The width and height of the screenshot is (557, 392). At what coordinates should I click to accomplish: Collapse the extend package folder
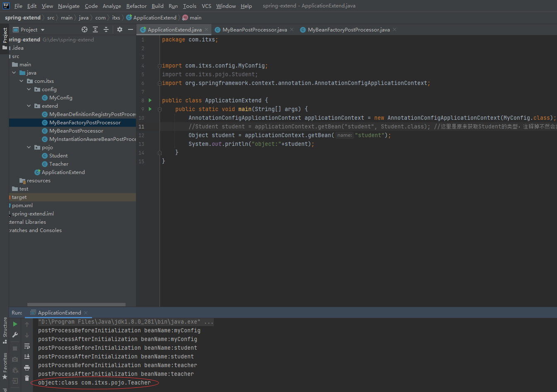pos(29,106)
